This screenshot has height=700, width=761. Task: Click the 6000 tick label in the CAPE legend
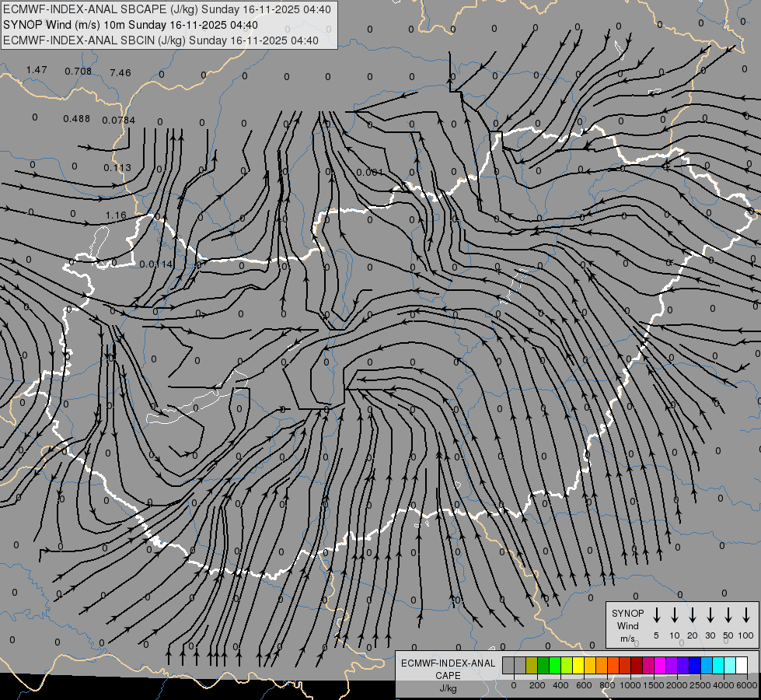pyautogui.click(x=747, y=685)
